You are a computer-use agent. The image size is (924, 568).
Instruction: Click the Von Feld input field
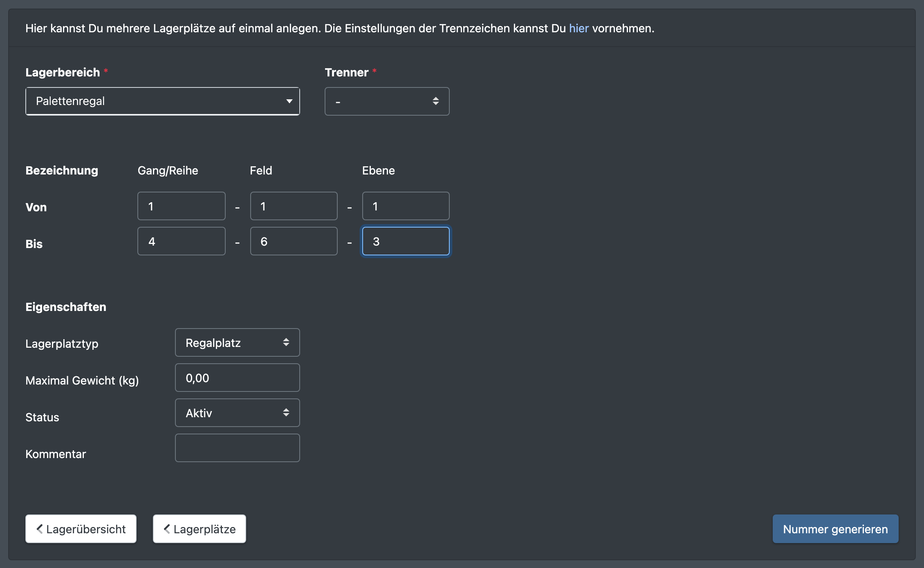point(294,206)
